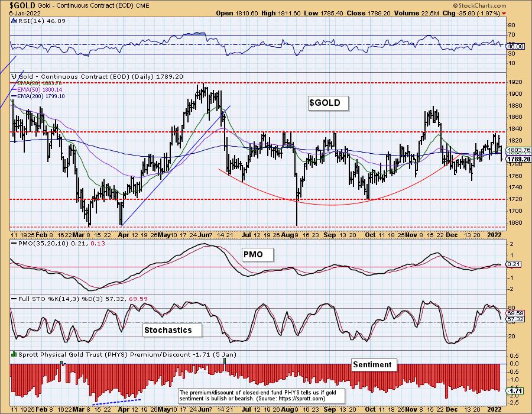532x414 pixels.
Task: Click the RSI(14) 46.09 panel label
Action: point(41,21)
